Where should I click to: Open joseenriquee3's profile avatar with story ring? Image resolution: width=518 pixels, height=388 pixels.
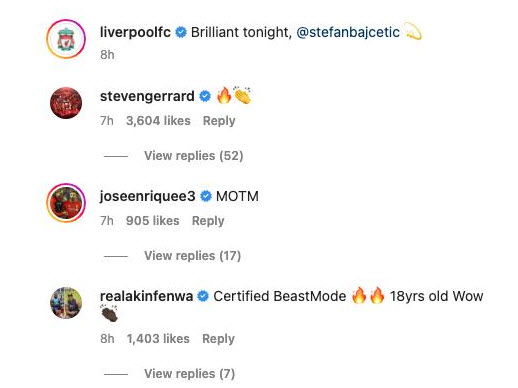66,203
